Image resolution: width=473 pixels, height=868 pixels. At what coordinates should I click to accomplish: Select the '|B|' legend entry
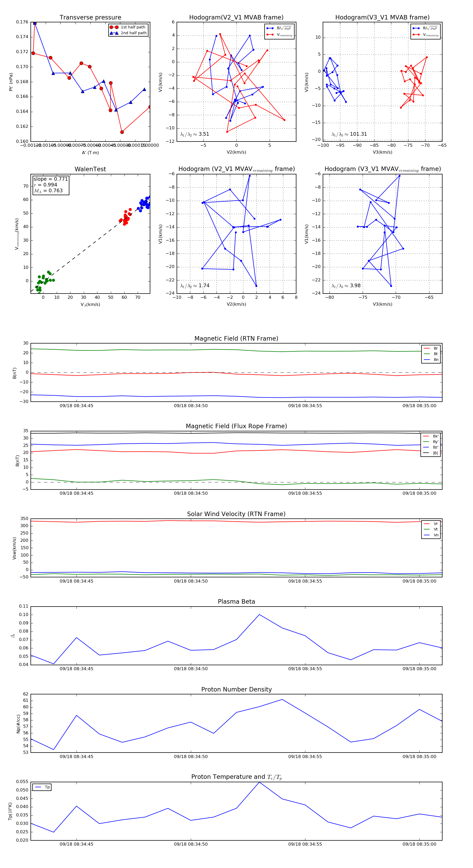click(431, 453)
